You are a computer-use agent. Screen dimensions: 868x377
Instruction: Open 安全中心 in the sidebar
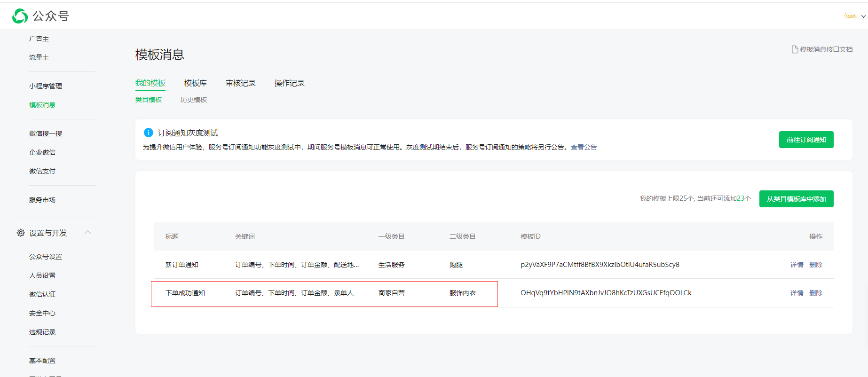42,313
